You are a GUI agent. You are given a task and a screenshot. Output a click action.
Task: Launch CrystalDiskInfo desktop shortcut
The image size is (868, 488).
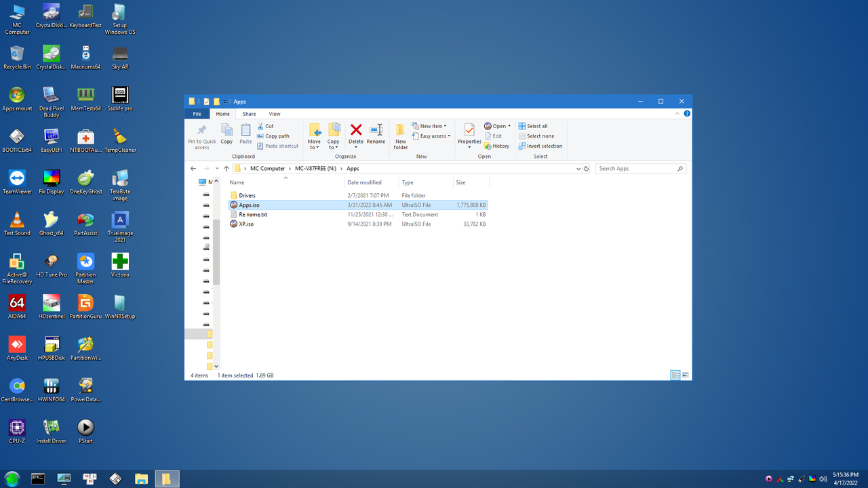(51, 17)
